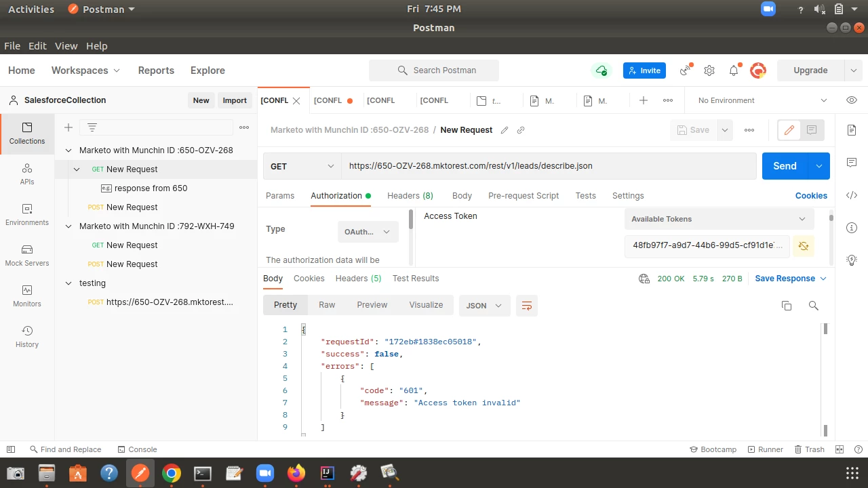Open the History sidebar panel
This screenshot has width=868, height=488.
coord(27,337)
